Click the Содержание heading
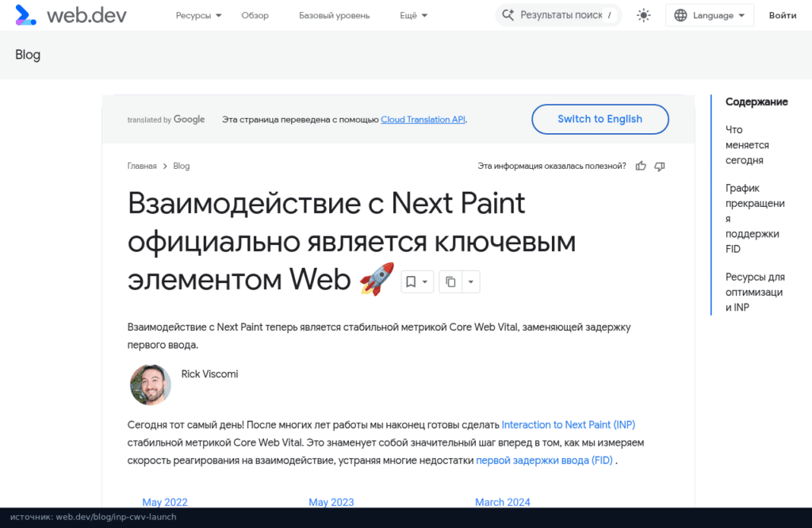The height and width of the screenshot is (528, 812). [756, 102]
